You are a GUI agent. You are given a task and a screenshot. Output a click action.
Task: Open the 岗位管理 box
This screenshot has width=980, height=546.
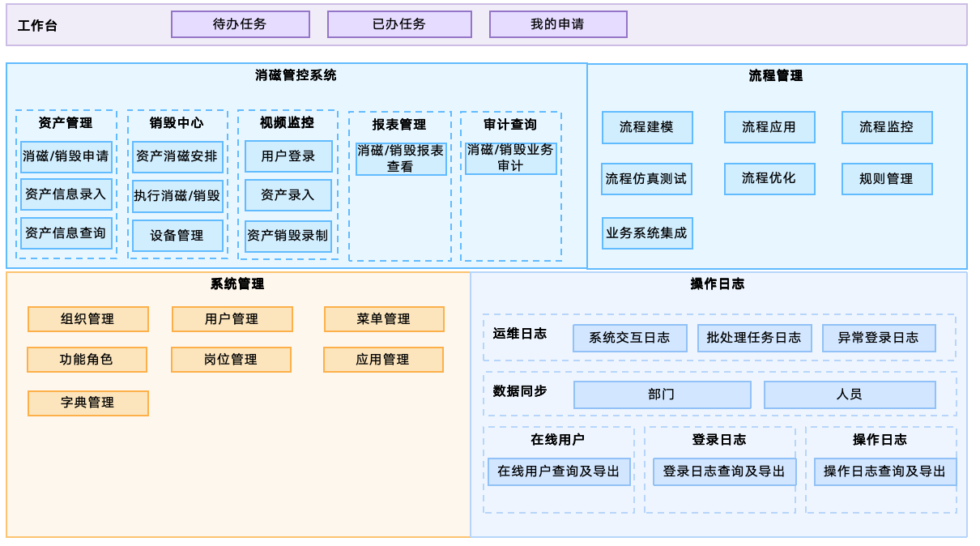[231, 360]
